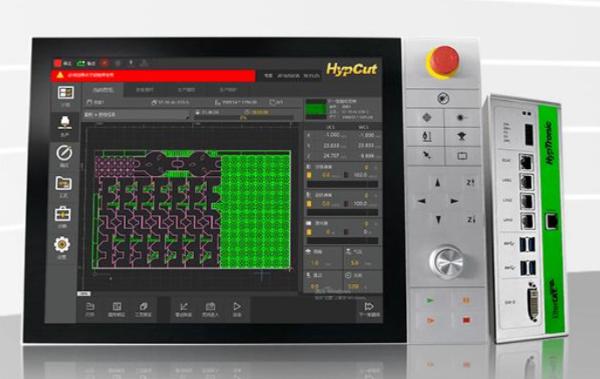Expand the third parameter panel on the right
The height and width of the screenshot is (379, 600).
pos(342,224)
